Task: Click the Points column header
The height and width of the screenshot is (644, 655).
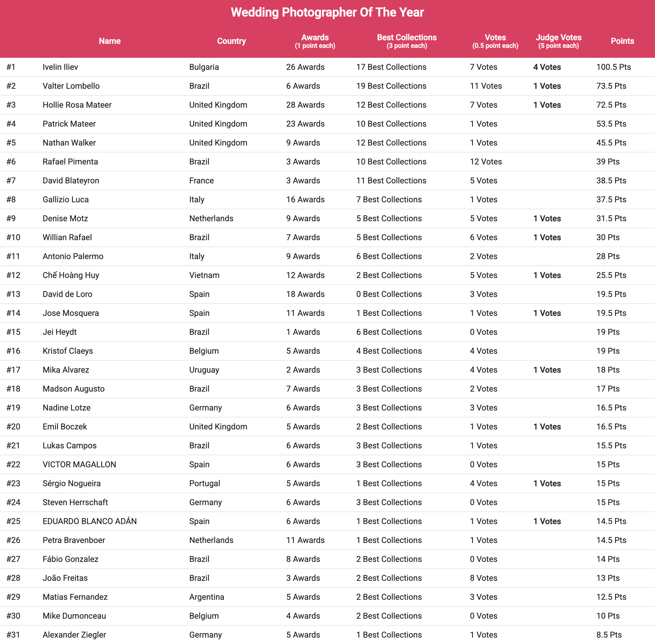Action: (622, 41)
